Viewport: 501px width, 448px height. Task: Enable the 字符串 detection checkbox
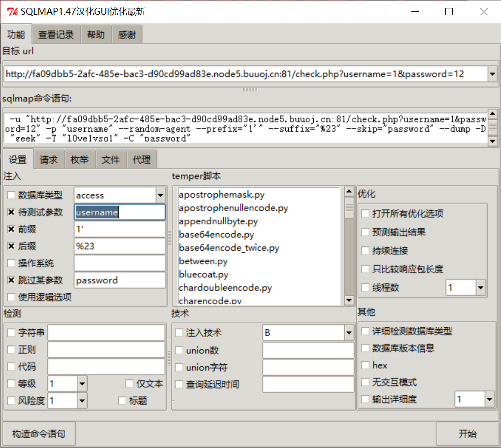pos(11,333)
